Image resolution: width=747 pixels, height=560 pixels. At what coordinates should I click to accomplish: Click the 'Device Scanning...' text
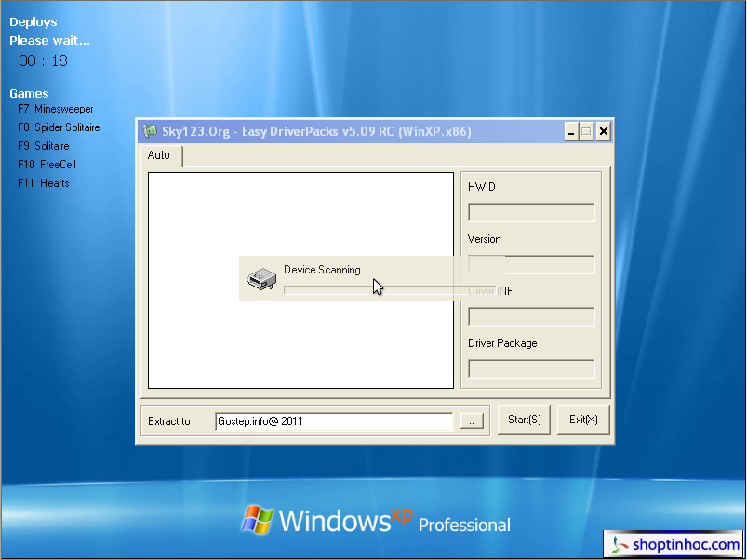tap(326, 270)
